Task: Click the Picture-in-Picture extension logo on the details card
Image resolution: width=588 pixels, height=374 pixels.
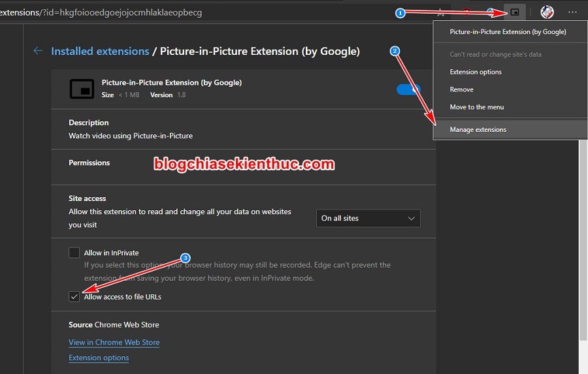Action: point(82,89)
